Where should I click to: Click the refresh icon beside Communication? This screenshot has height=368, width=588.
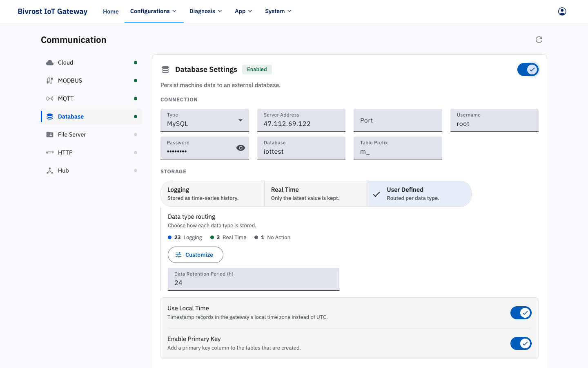tap(539, 40)
